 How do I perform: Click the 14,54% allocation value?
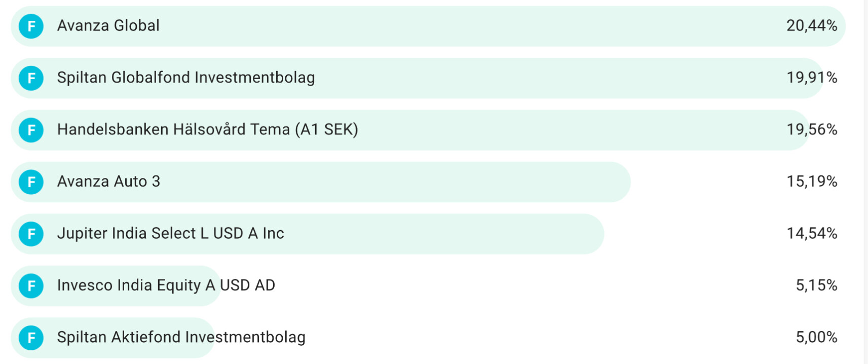point(811,234)
